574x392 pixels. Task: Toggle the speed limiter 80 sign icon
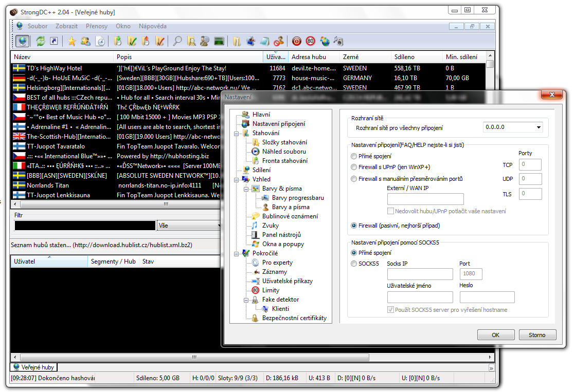(311, 41)
